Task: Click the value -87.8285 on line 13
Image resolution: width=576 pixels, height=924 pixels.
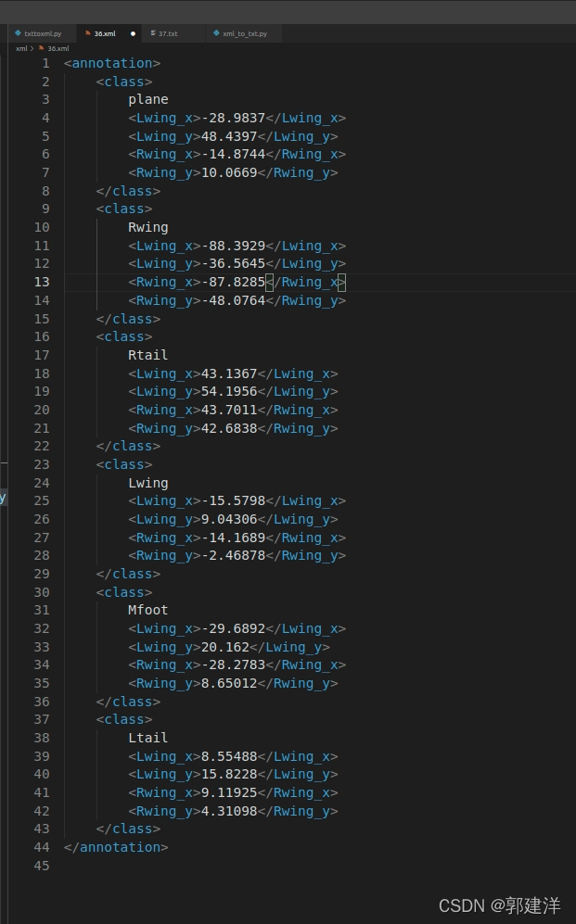Action: (x=234, y=282)
